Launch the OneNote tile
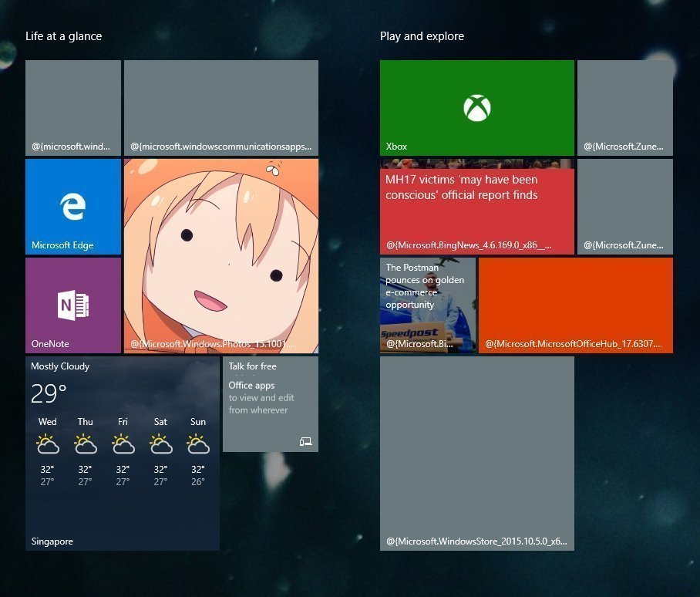Viewport: 700px width, 597px height. [x=73, y=305]
